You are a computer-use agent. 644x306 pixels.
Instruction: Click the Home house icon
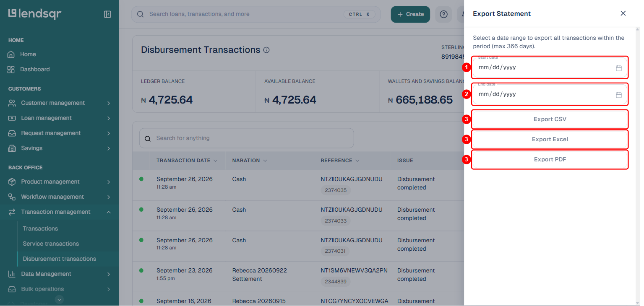point(11,54)
